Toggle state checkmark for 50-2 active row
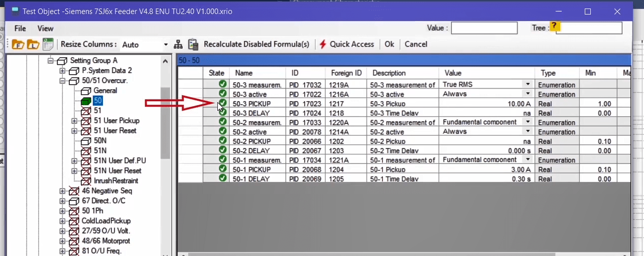This screenshot has height=256, width=644. 222,131
